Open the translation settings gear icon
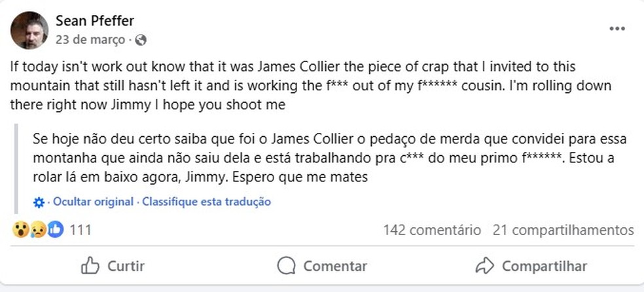The height and width of the screenshot is (292, 644). pos(39,202)
